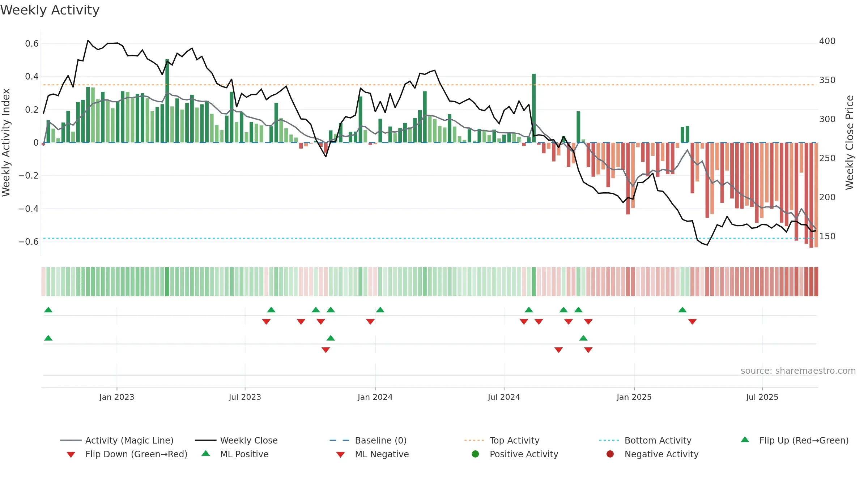
Task: Click the red Flip Down legend triangle
Action: coord(71,455)
